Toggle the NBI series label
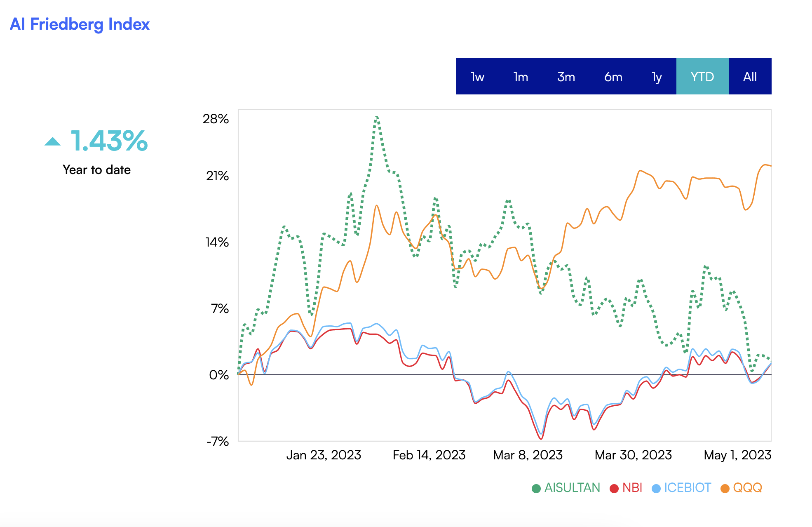The width and height of the screenshot is (812, 527). 632,488
